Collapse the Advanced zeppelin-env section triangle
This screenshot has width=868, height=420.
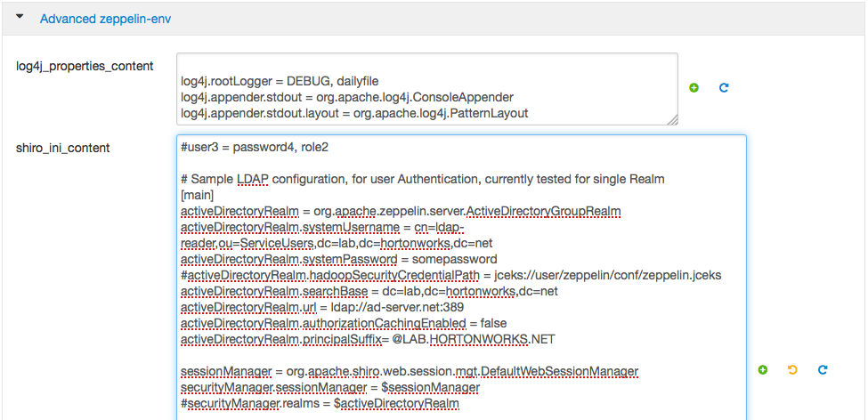tap(20, 17)
